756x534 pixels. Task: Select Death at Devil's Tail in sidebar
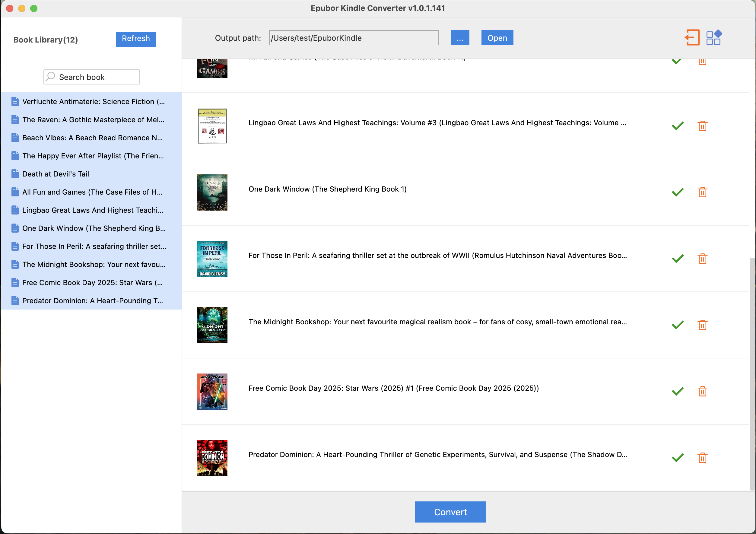coord(91,174)
